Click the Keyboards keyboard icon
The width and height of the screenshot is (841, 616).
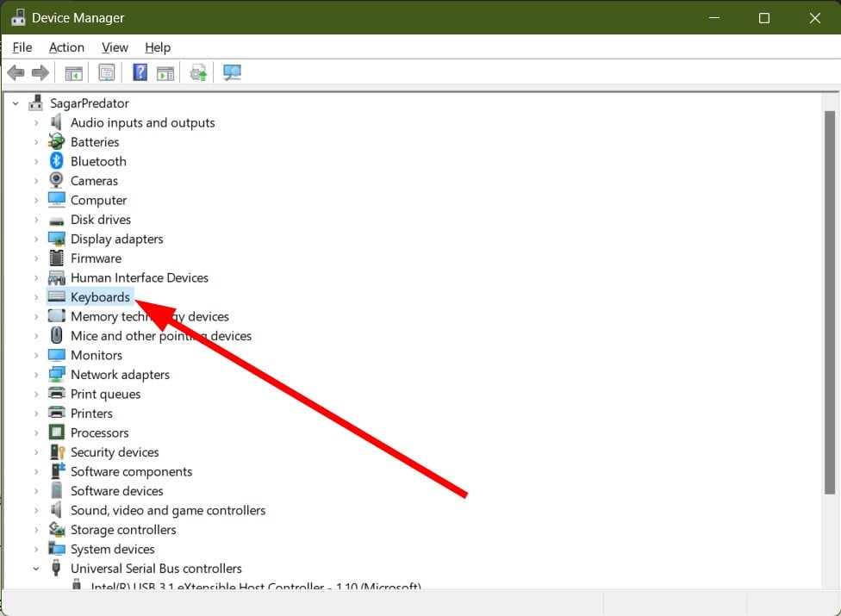pyautogui.click(x=56, y=296)
